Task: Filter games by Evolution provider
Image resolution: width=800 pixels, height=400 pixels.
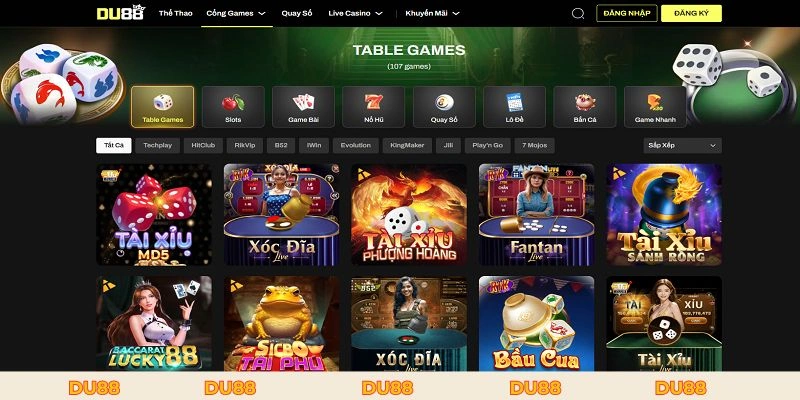Action: [x=356, y=145]
